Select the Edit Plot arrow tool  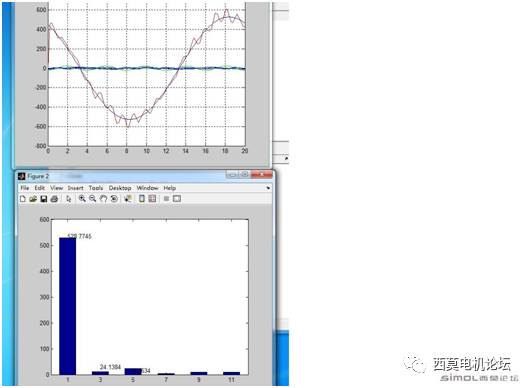pyautogui.click(x=69, y=199)
